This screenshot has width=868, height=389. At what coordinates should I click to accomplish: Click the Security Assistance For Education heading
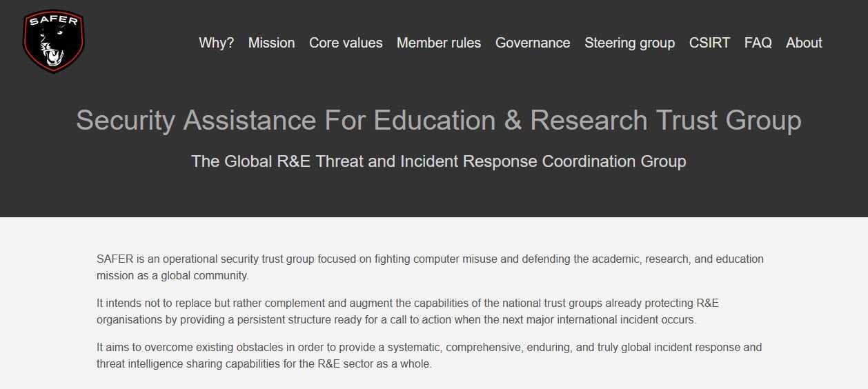click(x=438, y=120)
